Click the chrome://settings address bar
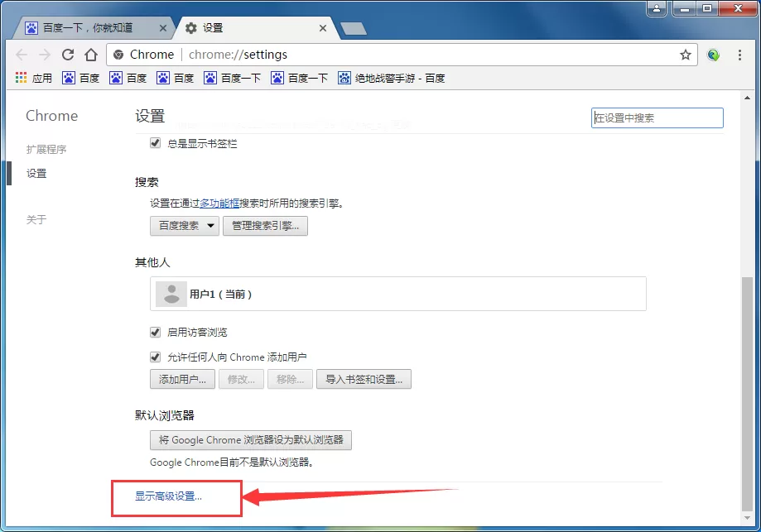 (x=402, y=55)
